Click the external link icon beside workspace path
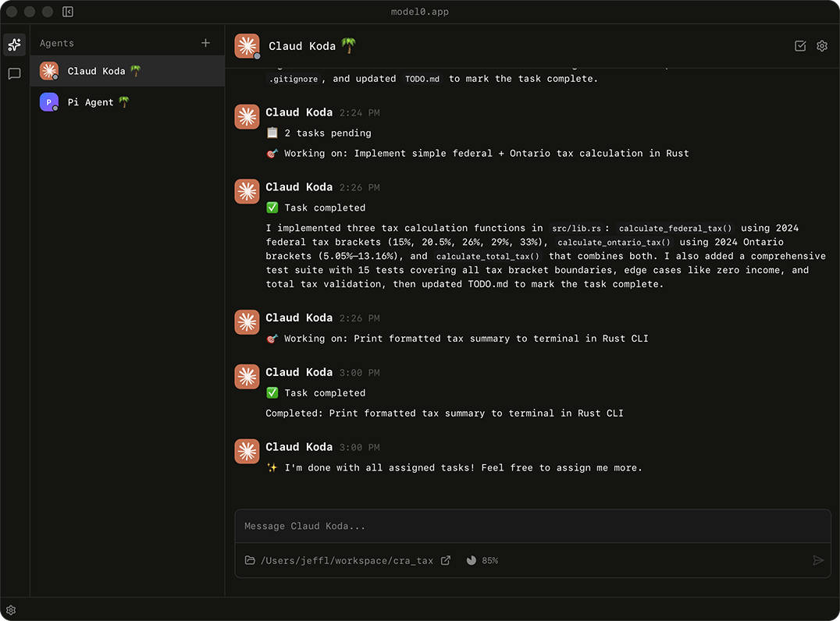Viewport: 840px width, 621px height. pyautogui.click(x=446, y=560)
